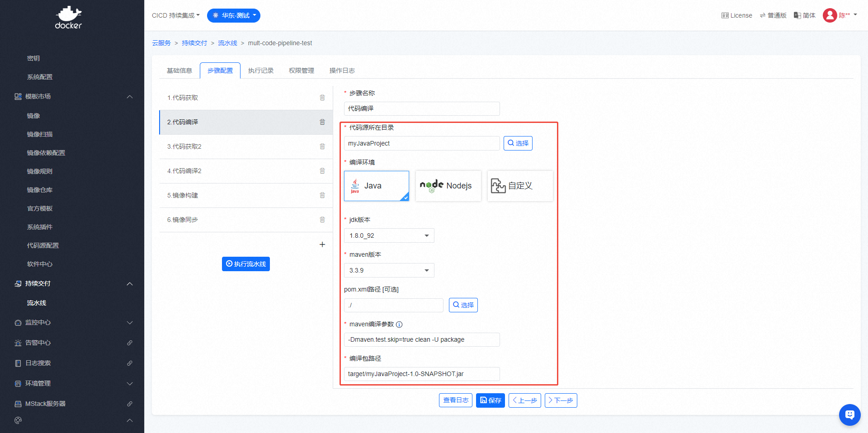868x433 pixels.
Task: Select Nodejs compile environment
Action: pyautogui.click(x=448, y=186)
